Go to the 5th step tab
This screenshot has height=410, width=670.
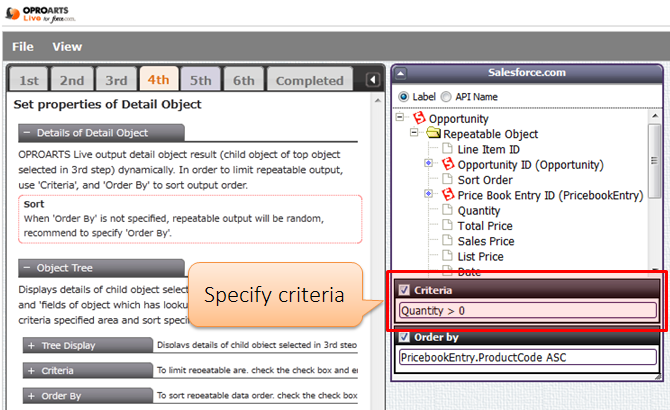pos(200,79)
